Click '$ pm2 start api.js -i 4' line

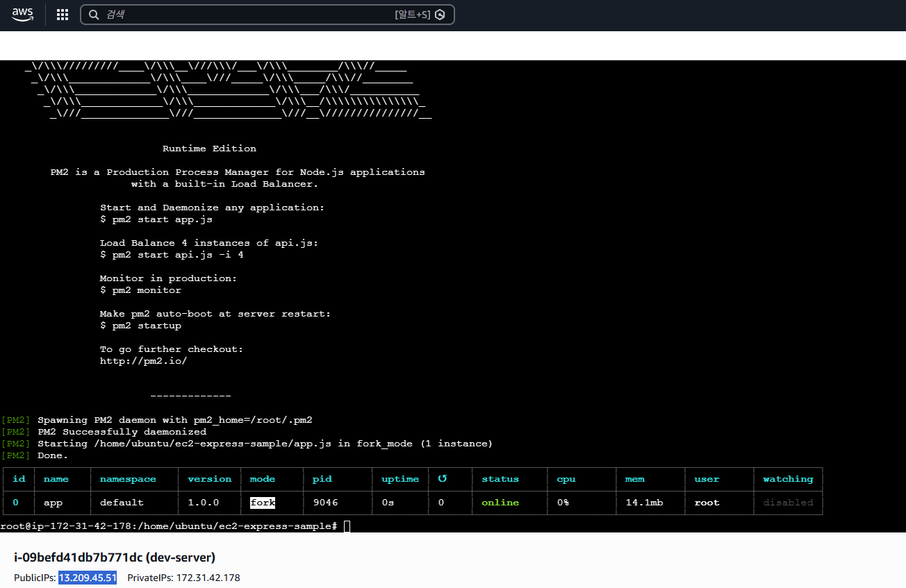[x=172, y=255]
